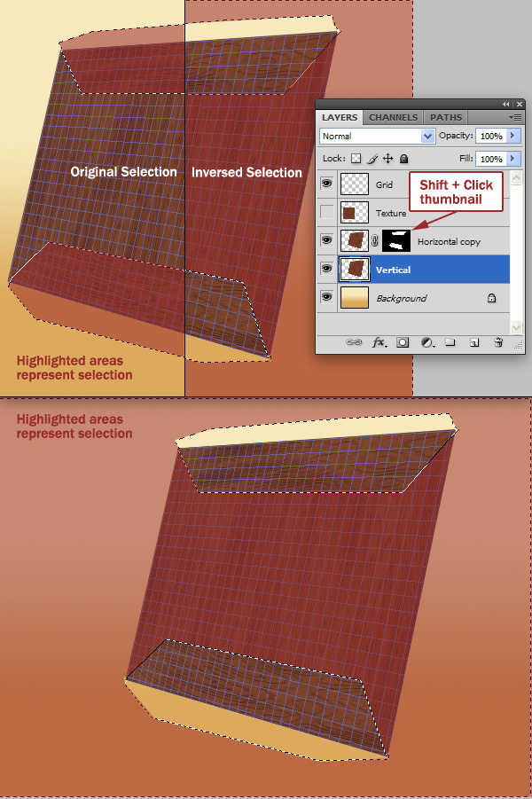Hide the Background layer

[x=326, y=296]
